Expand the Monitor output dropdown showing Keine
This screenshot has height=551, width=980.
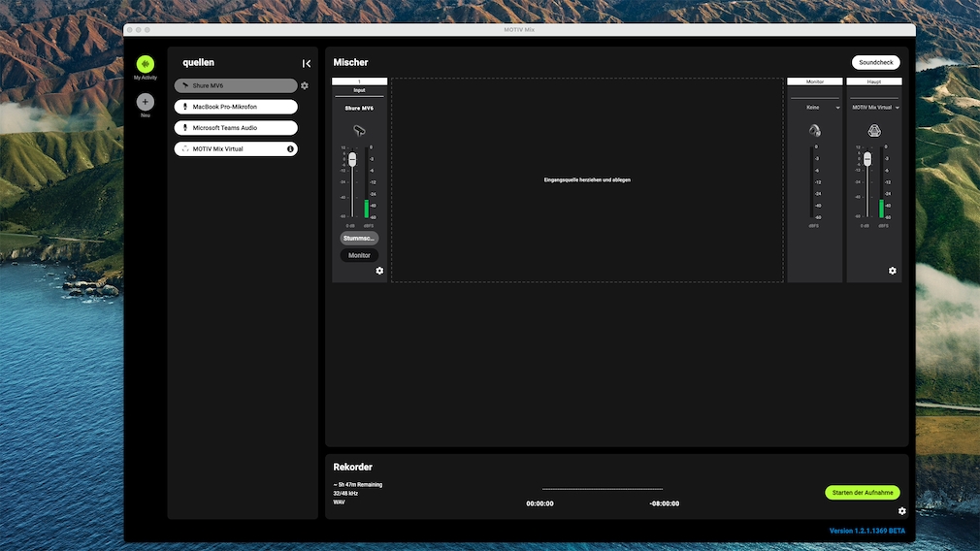coord(814,108)
